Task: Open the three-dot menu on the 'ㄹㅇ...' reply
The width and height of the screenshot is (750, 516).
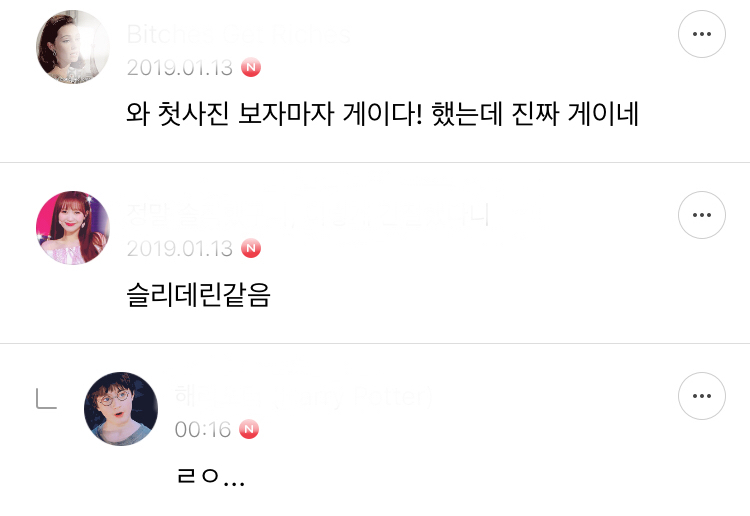Action: pyautogui.click(x=701, y=397)
